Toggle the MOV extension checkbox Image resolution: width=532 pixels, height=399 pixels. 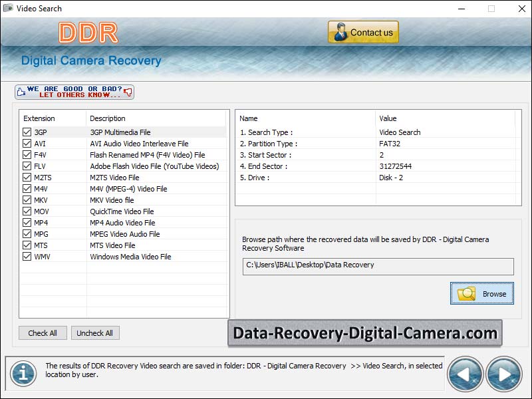tap(27, 211)
